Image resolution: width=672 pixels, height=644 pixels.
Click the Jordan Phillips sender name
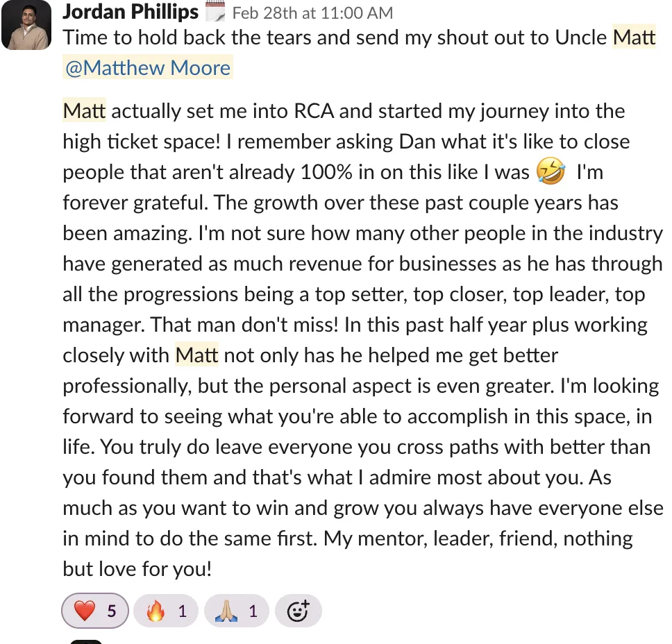[x=131, y=12]
